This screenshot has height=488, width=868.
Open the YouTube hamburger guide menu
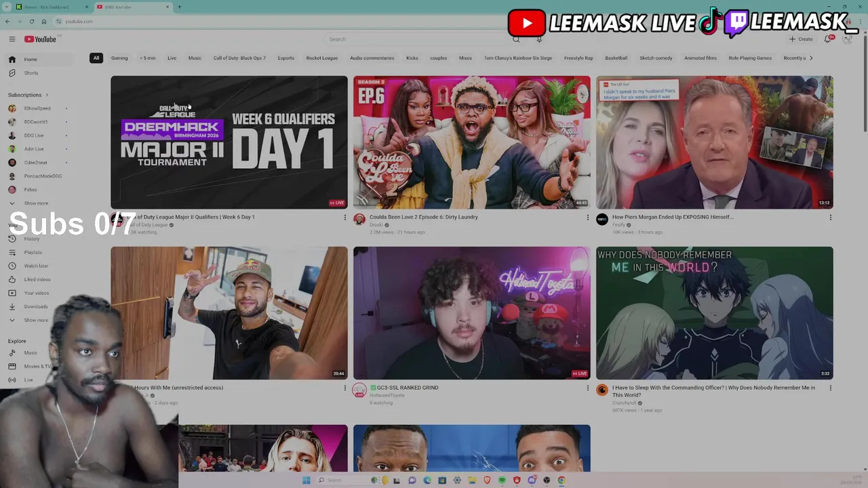(12, 39)
